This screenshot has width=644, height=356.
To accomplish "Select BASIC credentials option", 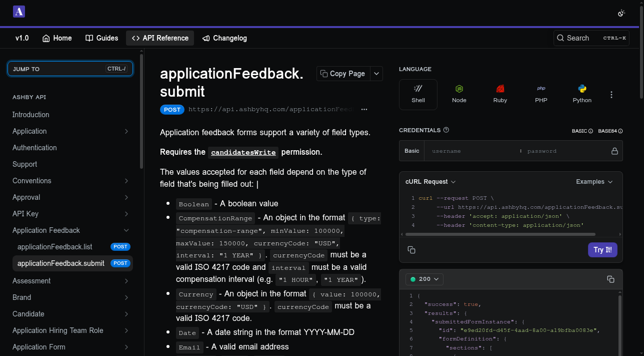I will click(x=582, y=131).
